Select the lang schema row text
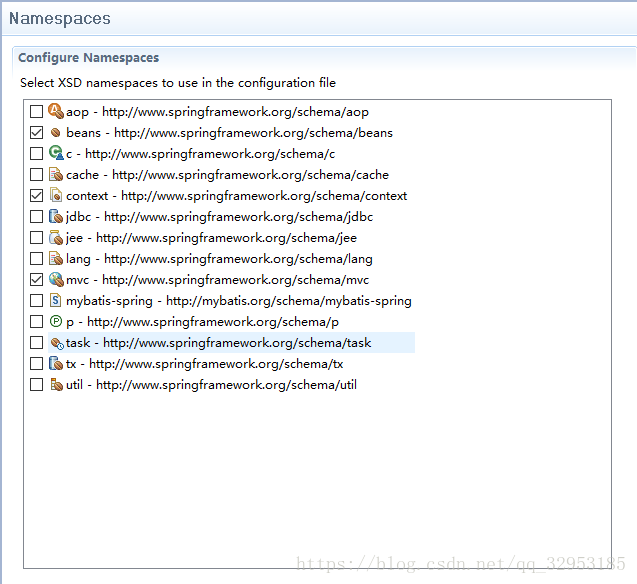The image size is (637, 584). click(x=219, y=259)
